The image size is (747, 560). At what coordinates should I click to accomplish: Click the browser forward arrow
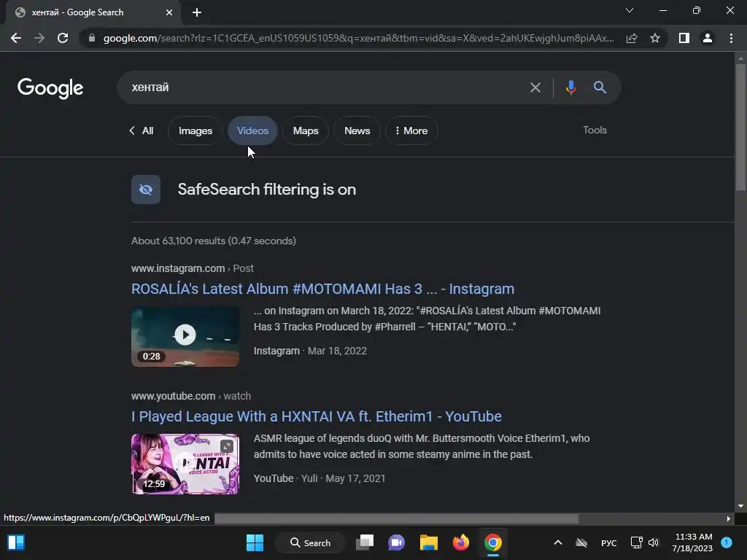(x=39, y=38)
